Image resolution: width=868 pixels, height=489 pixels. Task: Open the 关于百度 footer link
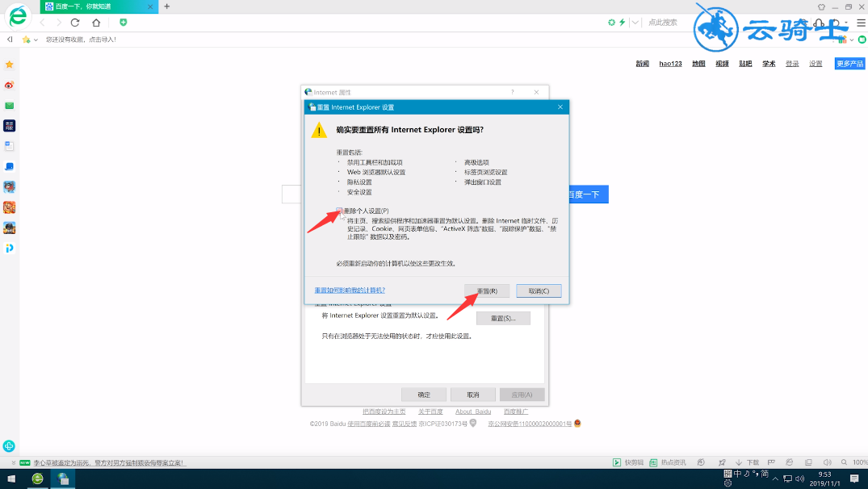pos(430,412)
